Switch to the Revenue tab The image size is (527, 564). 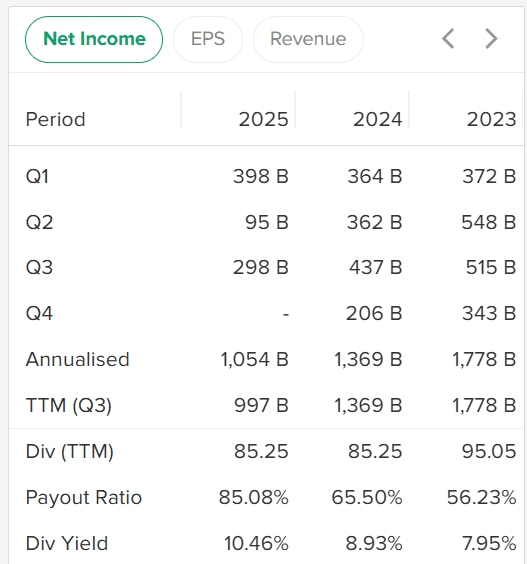click(308, 39)
